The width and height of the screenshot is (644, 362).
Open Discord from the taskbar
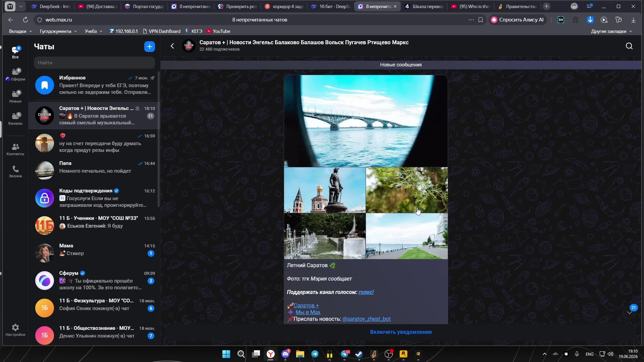tap(285, 354)
